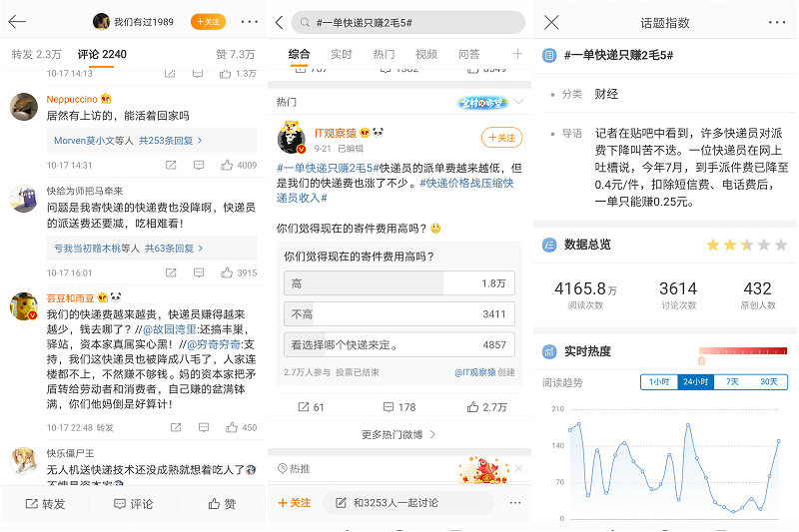Expand replies from Morven莫小文 共253条回复
Viewport: 799px width, 532px height.
click(127, 141)
